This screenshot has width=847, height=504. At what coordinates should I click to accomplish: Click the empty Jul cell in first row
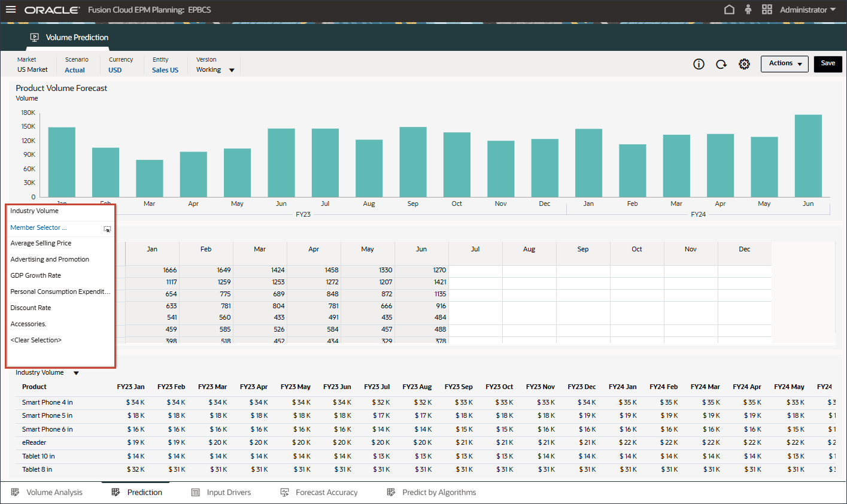(475, 271)
